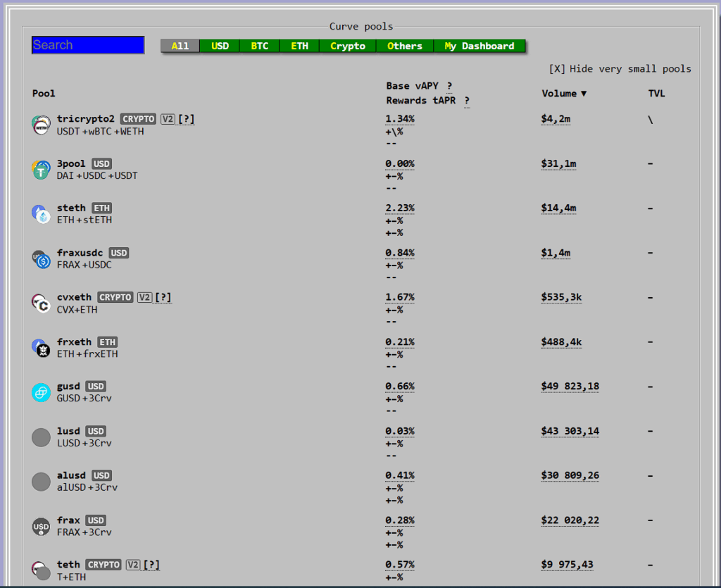
Task: Open the alusd pool link
Action: point(71,475)
